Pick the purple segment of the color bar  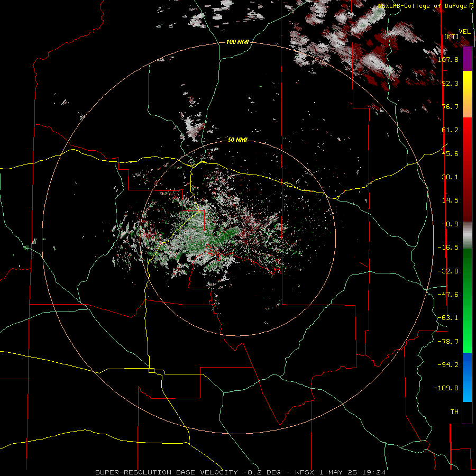point(467,59)
